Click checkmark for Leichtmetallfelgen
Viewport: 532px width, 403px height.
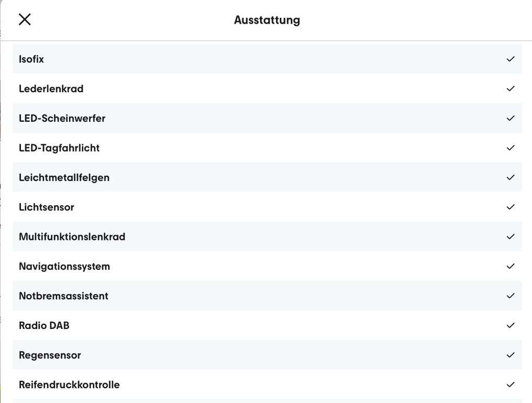pyautogui.click(x=511, y=177)
